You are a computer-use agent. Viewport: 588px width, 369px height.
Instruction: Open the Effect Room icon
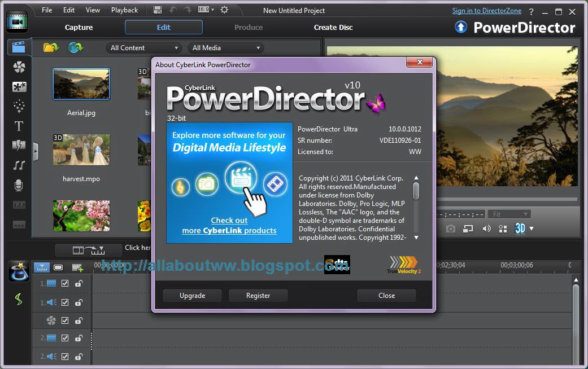tap(19, 67)
